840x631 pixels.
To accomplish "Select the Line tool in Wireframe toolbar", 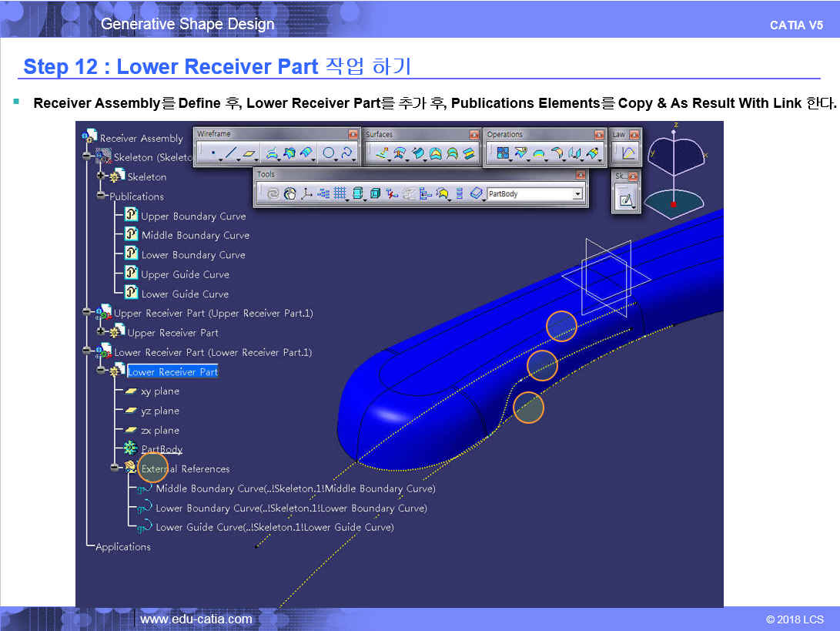I will (231, 153).
